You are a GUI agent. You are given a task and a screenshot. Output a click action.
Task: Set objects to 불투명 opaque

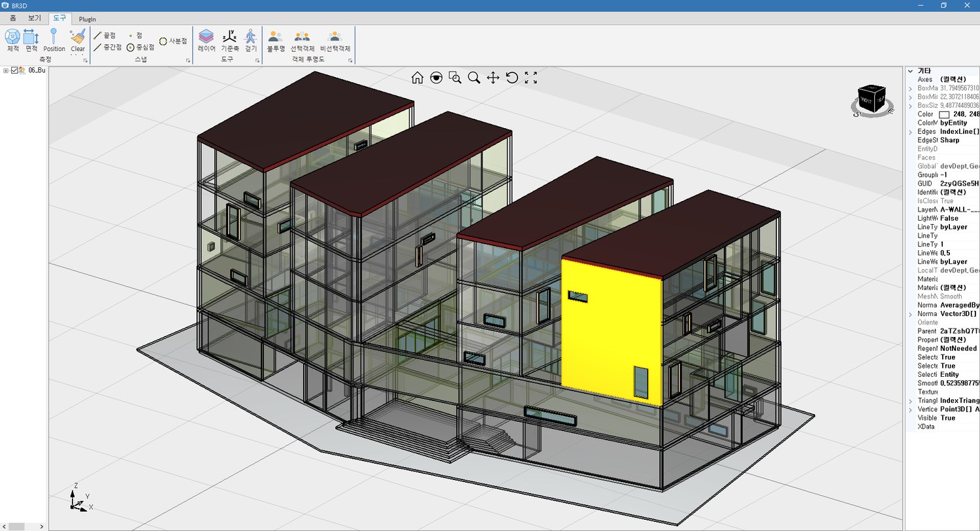pyautogui.click(x=276, y=40)
